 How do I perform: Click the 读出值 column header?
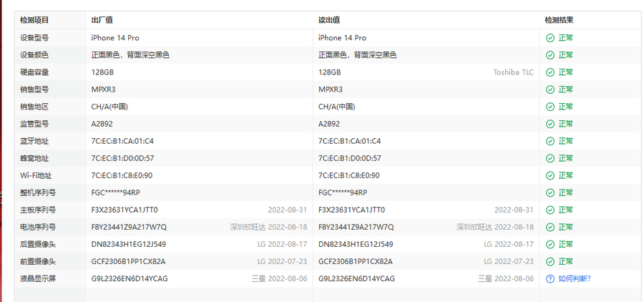tap(329, 20)
